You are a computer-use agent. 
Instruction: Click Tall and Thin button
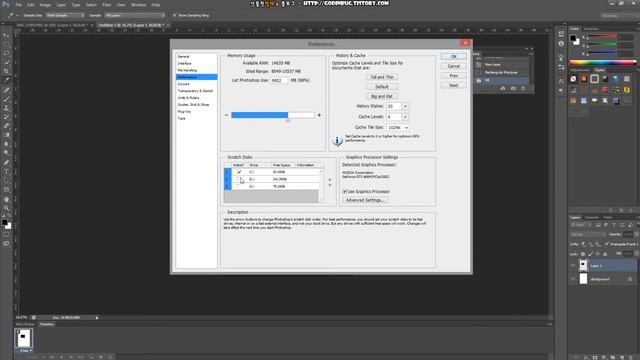(x=382, y=77)
